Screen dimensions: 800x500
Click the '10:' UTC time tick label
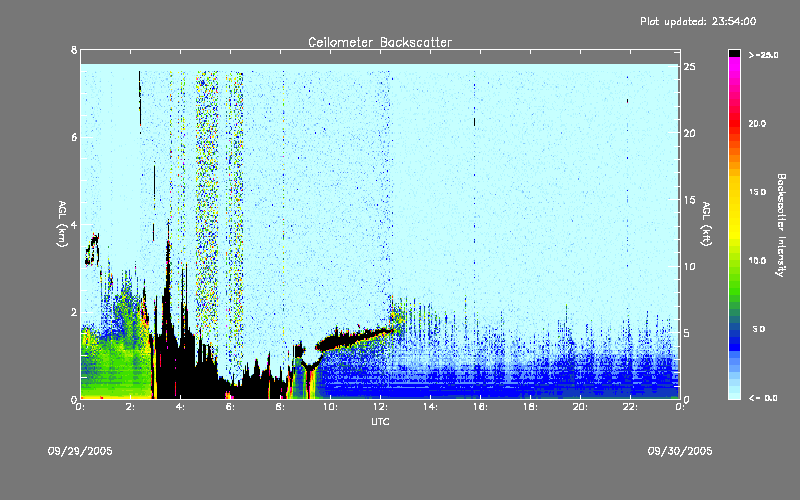330,407
